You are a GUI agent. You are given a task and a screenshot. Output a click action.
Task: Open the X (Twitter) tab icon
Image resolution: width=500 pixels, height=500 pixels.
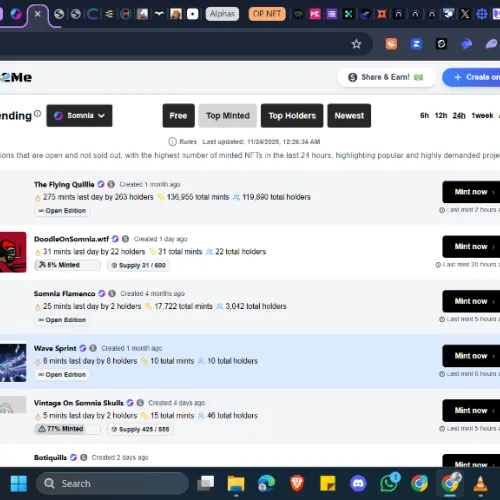point(465,14)
